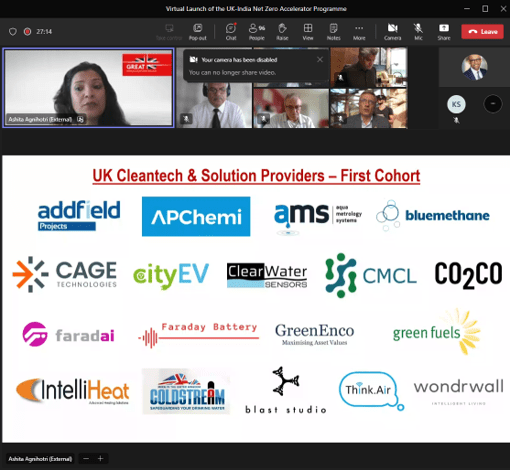Click the faradai logo

[x=68, y=334]
